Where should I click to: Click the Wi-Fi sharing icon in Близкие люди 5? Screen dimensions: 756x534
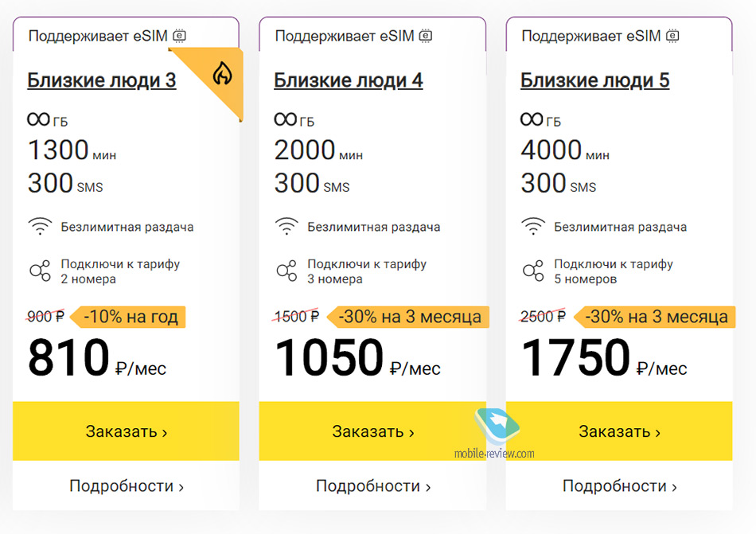(x=533, y=226)
